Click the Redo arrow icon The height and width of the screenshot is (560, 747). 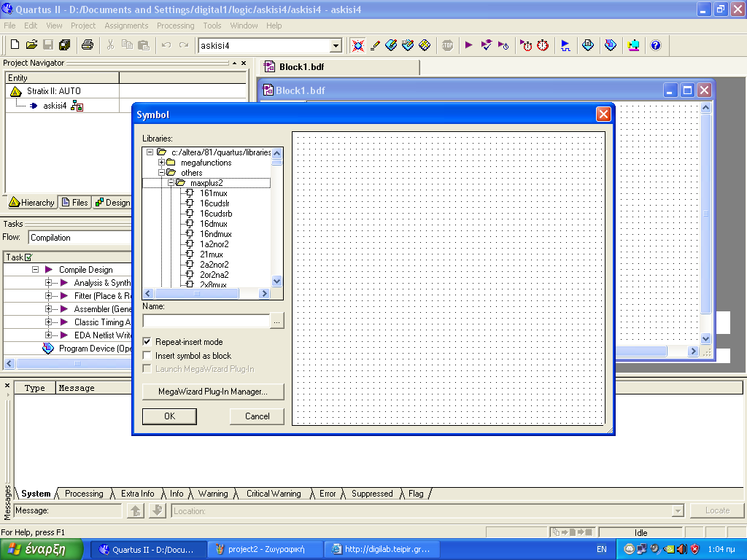(x=183, y=44)
